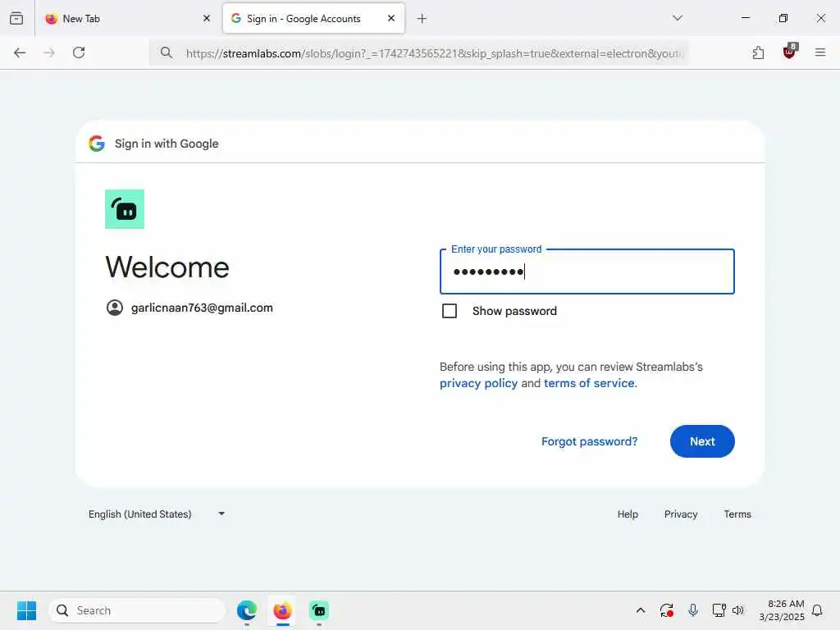This screenshot has width=840, height=630.
Task: Reload the current page
Action: click(x=79, y=52)
